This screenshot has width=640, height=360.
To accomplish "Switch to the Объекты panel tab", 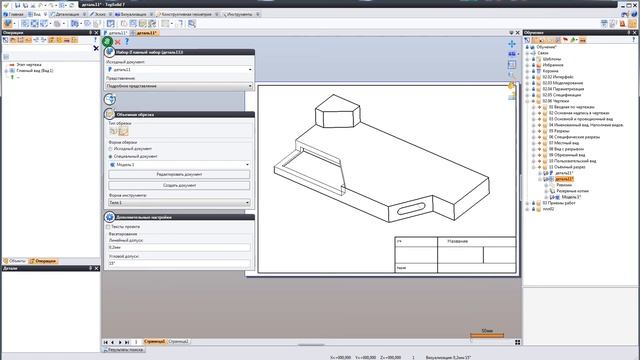I will pyautogui.click(x=15, y=261).
